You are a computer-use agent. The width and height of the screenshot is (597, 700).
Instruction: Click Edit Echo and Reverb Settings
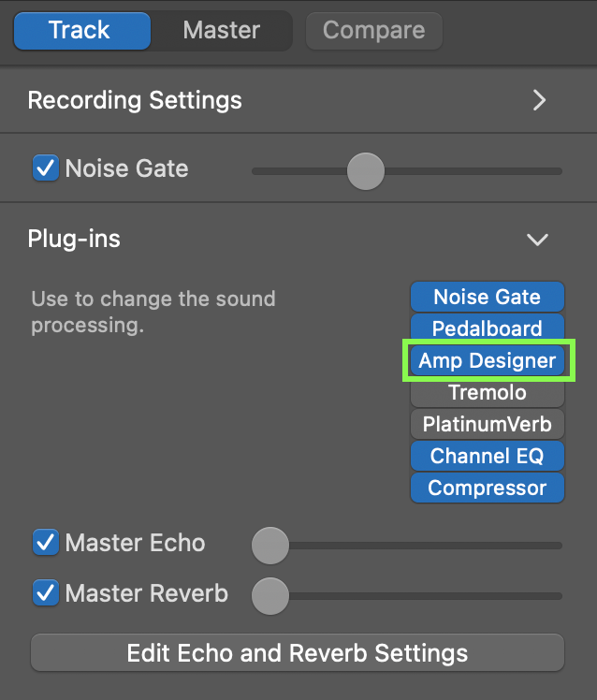pos(298,652)
